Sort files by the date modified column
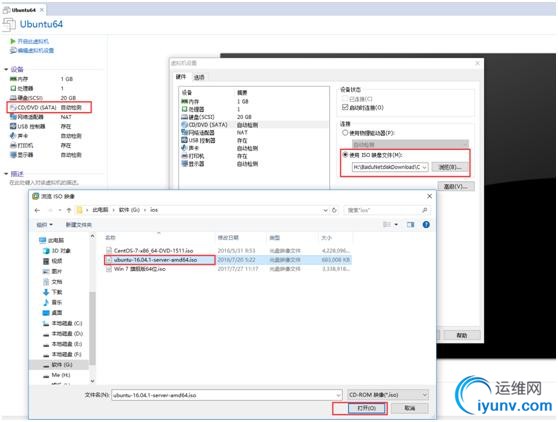The height and width of the screenshot is (422, 558). (x=228, y=238)
